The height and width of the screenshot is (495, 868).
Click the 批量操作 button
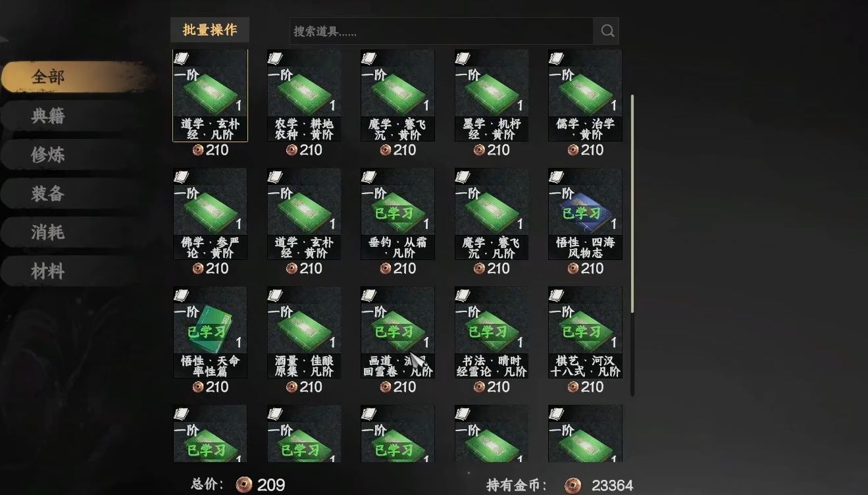[210, 30]
